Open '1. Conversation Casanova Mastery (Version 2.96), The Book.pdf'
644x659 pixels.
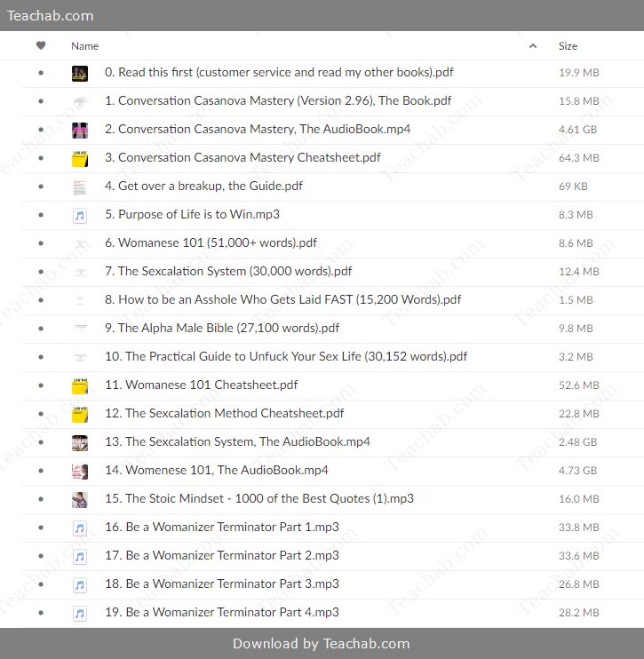pyautogui.click(x=278, y=101)
